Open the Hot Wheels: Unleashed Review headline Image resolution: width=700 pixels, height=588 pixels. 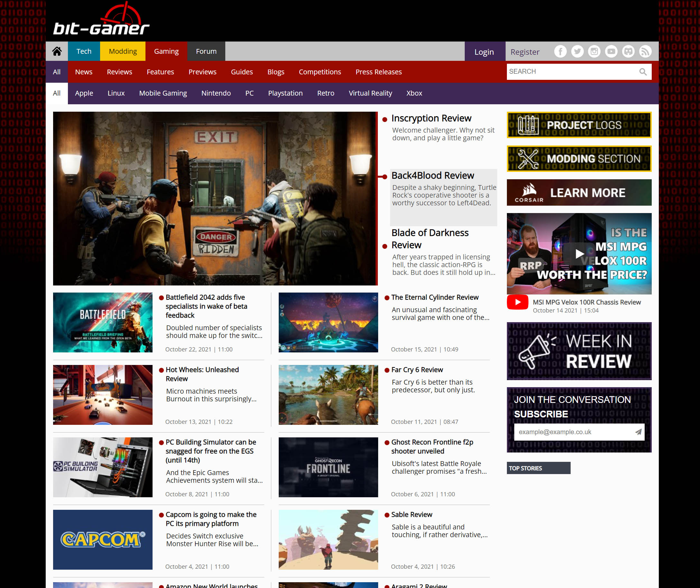(x=202, y=374)
